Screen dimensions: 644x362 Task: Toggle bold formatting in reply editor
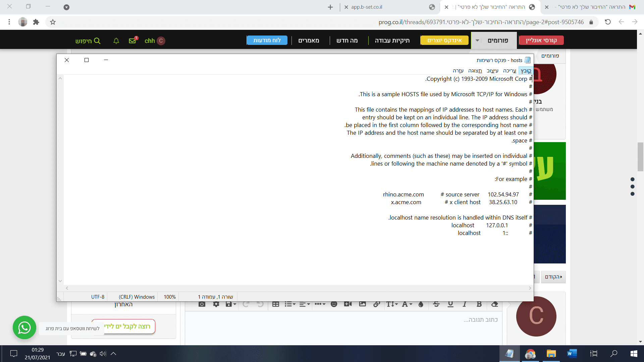479,304
